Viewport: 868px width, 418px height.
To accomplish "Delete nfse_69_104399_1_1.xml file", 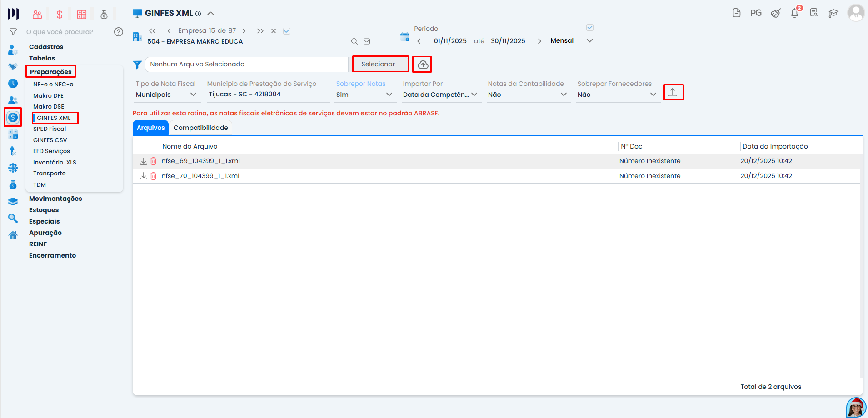I will (154, 161).
